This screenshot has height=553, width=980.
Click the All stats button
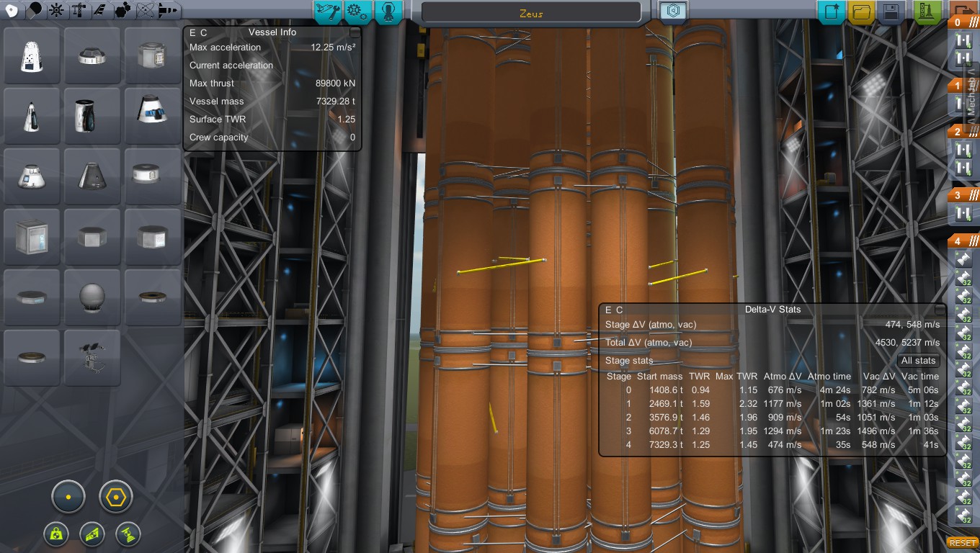pos(919,361)
